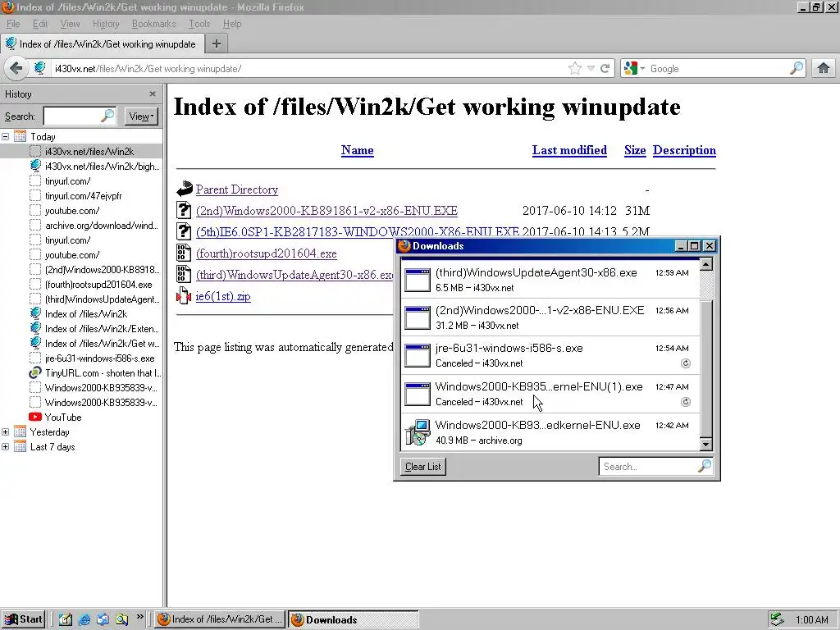Image resolution: width=840 pixels, height=630 pixels.
Task: Download (third)WindowsUpdateAgent30-x86.exe link on page
Action: point(294,275)
